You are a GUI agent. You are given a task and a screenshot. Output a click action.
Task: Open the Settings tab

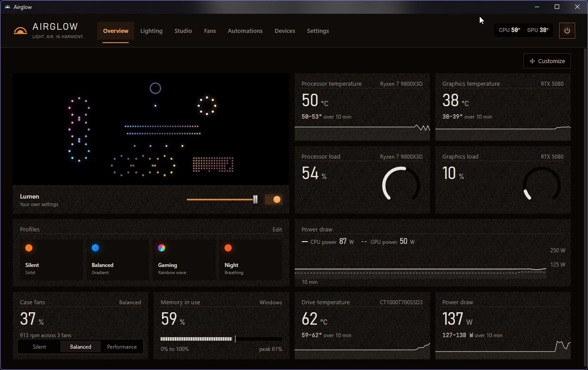[x=318, y=31]
